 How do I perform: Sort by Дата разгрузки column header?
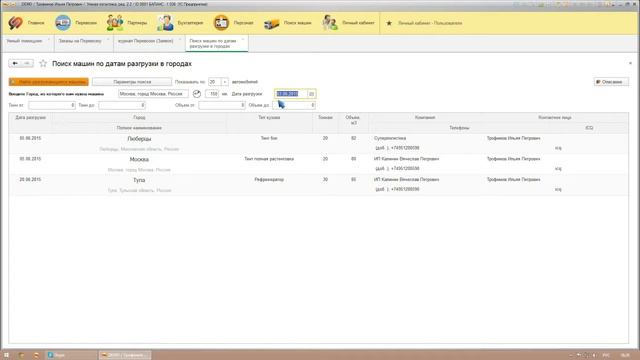31,118
